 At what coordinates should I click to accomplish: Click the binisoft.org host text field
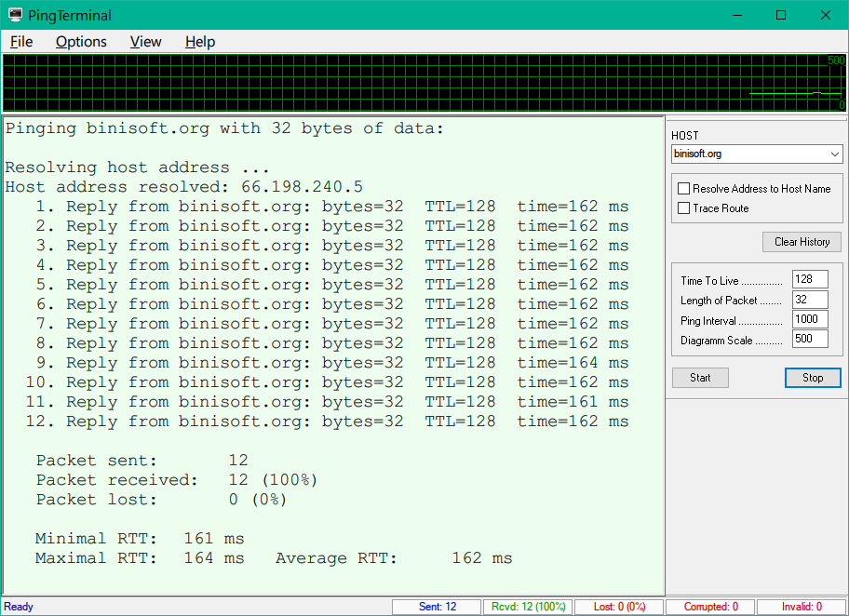tap(749, 154)
